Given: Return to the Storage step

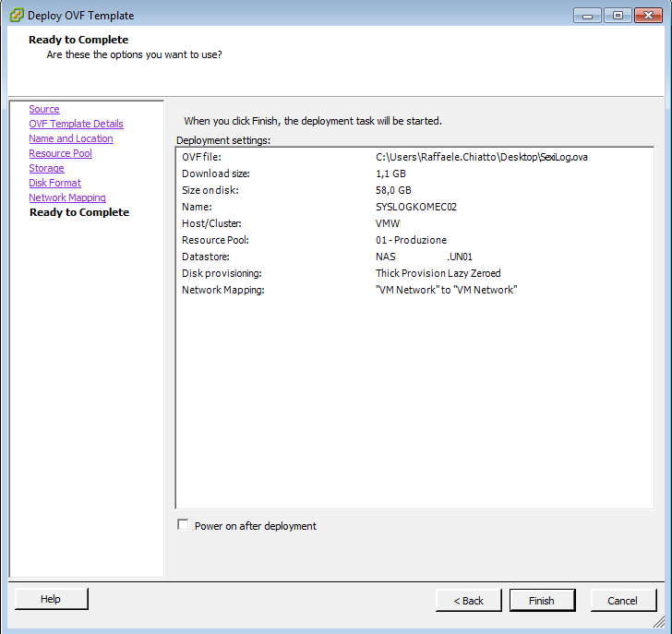Looking at the screenshot, I should click(47, 168).
